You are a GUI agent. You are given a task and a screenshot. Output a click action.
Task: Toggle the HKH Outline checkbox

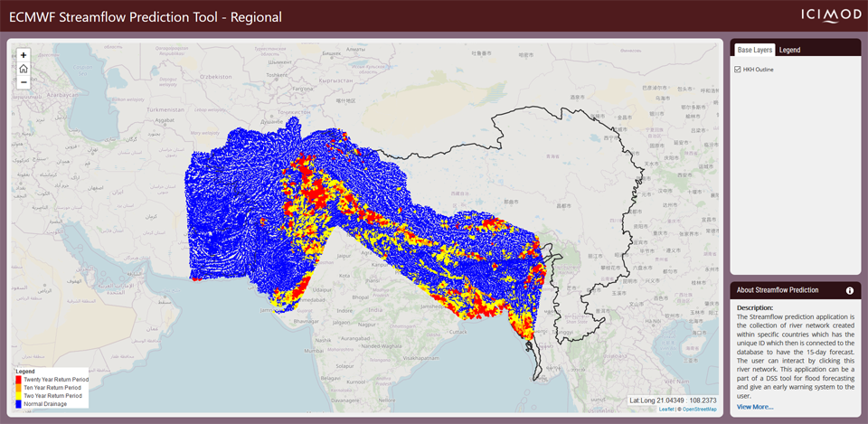[x=738, y=70]
